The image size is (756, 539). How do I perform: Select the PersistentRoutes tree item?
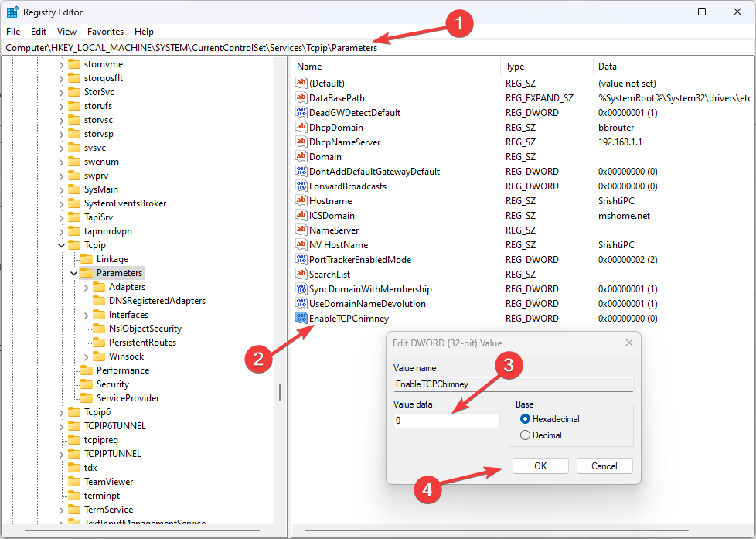pyautogui.click(x=142, y=342)
